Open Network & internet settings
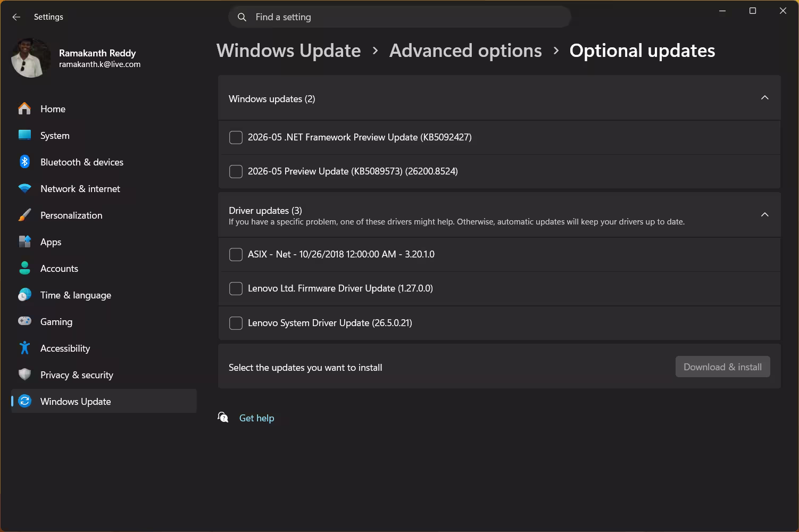The height and width of the screenshot is (532, 799). 104,188
